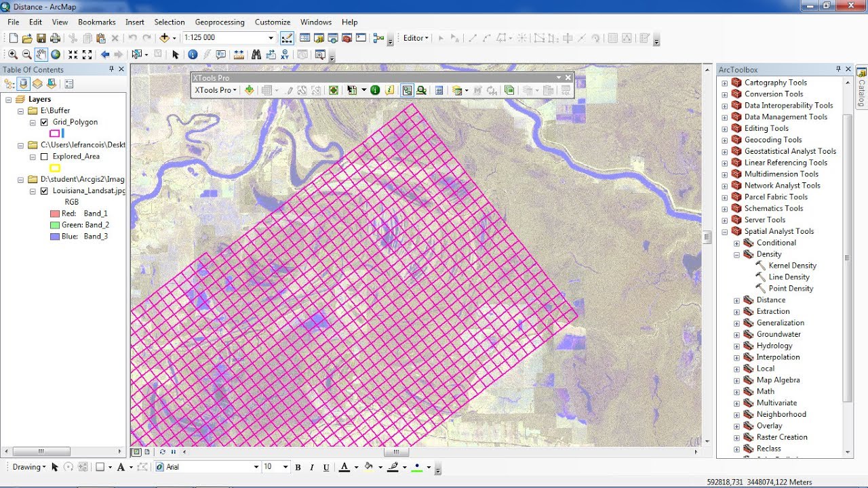Image resolution: width=868 pixels, height=488 pixels.
Task: Click the XTools Pro green info circle icon
Action: coord(375,90)
